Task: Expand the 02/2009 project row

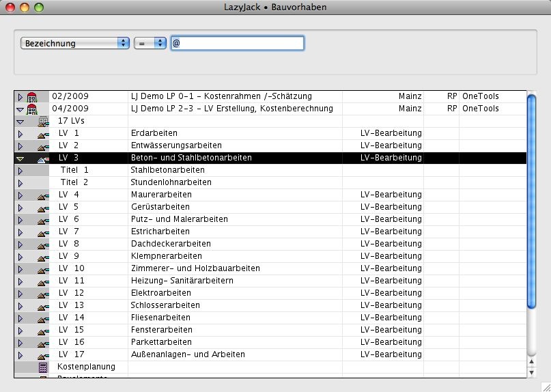Action: 20,97
